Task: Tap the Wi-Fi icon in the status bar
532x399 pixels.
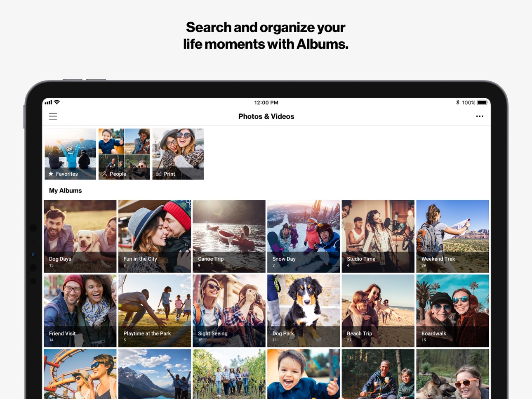Action: pos(56,102)
